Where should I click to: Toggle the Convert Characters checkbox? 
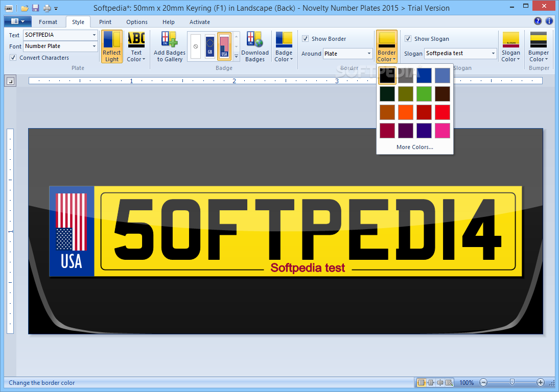[x=13, y=57]
